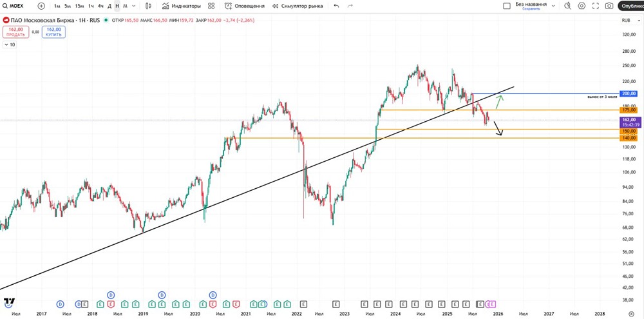Expand the indicators legend chevron showing 10
Viewport: 644px width, 319px height.
tap(10, 45)
